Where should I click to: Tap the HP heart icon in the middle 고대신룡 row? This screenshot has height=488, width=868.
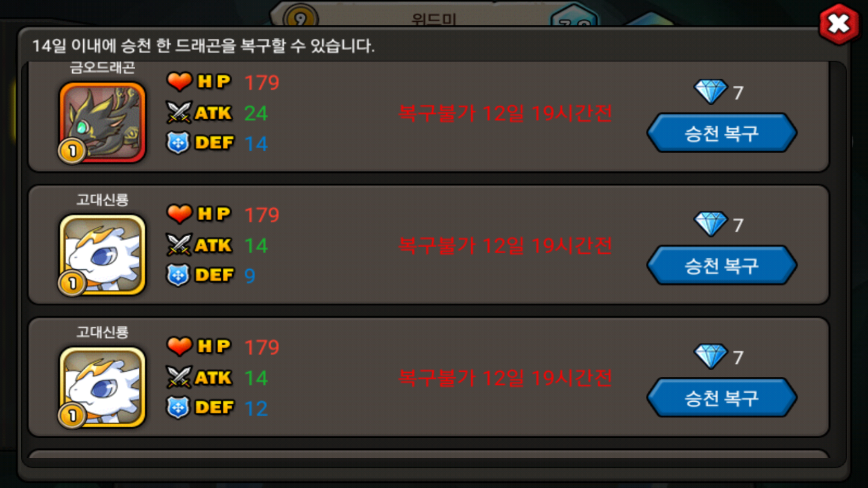click(x=179, y=214)
